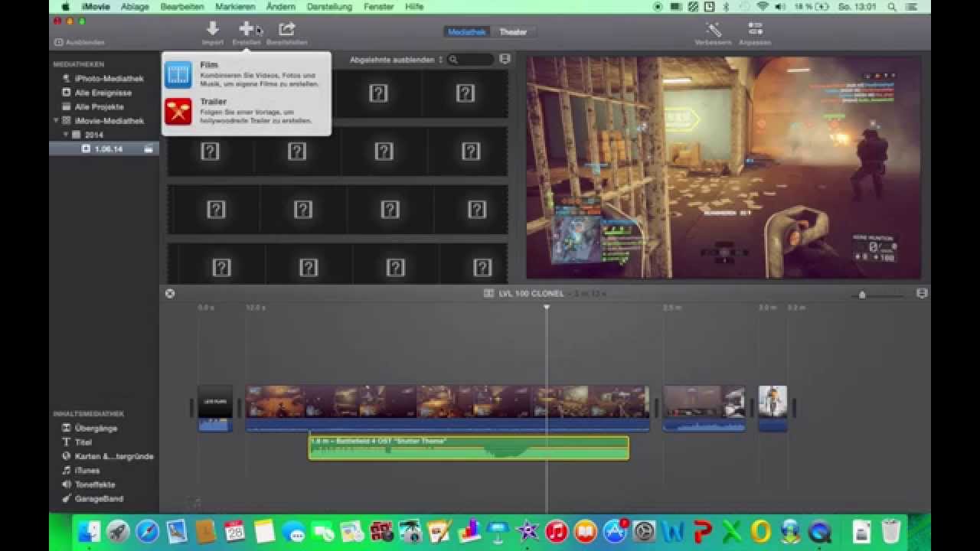This screenshot has height=551, width=980.
Task: Open timeline settings icon right of zoom slider
Action: [922, 293]
